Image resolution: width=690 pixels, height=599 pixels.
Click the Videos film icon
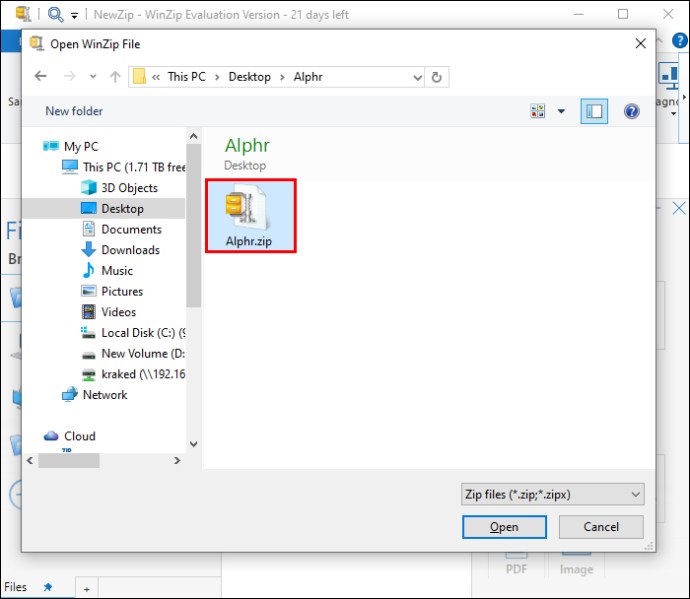click(x=88, y=312)
